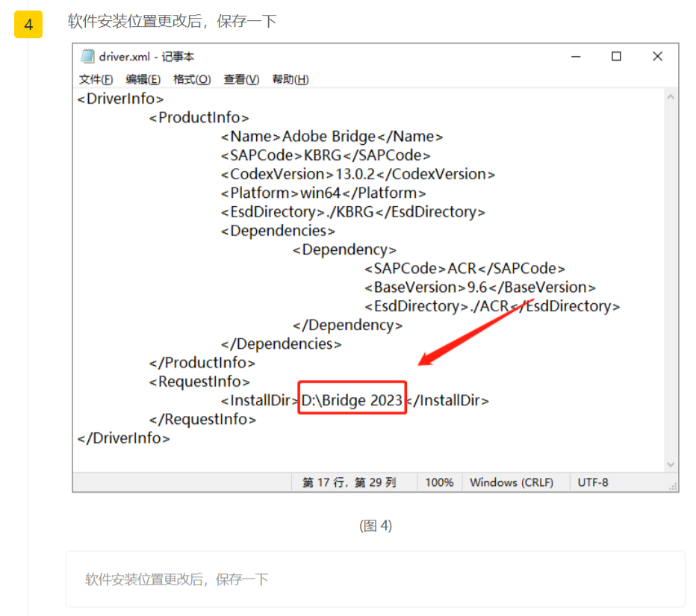Image resolution: width=696 pixels, height=616 pixels.
Task: Click the D:\Bridge 2023 install path text
Action: [x=352, y=400]
